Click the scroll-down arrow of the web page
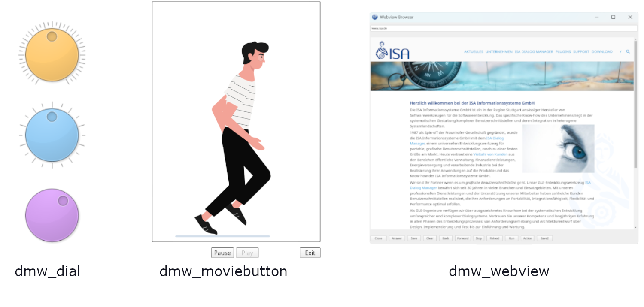 pyautogui.click(x=635, y=227)
